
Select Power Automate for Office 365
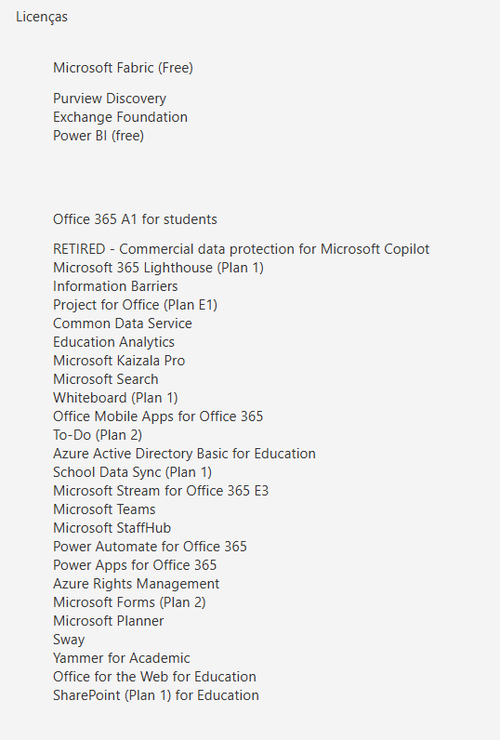(150, 547)
